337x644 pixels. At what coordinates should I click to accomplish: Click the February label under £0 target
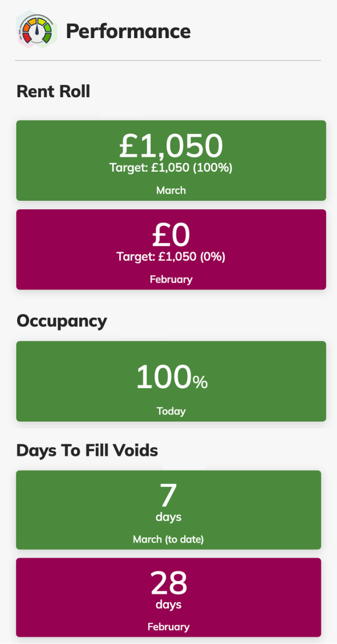[x=171, y=280]
